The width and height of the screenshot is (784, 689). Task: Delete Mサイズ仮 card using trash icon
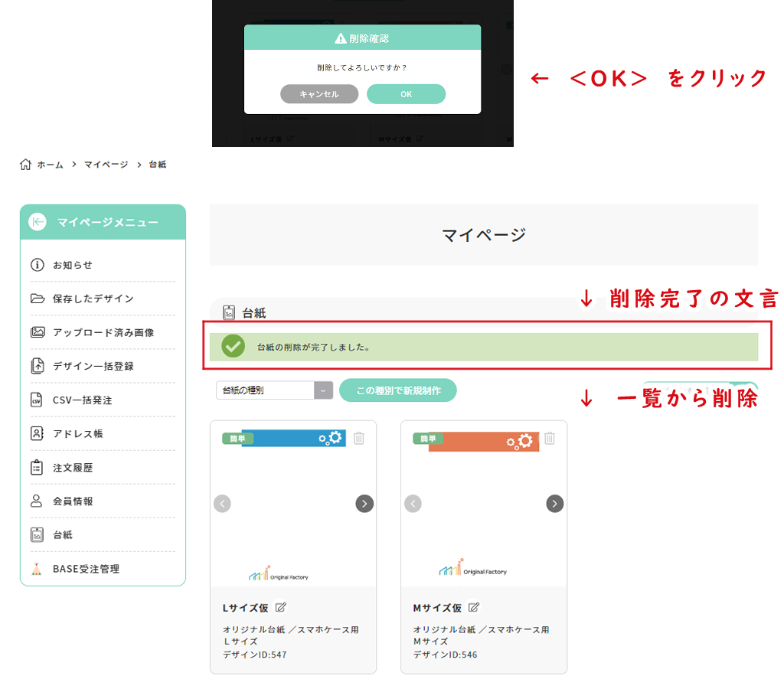click(x=550, y=439)
